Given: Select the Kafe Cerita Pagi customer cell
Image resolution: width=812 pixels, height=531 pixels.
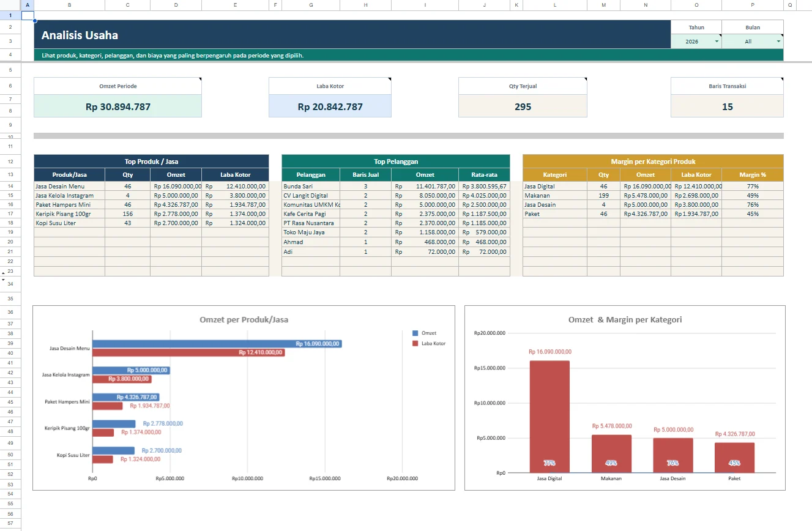Looking at the screenshot, I should [311, 214].
